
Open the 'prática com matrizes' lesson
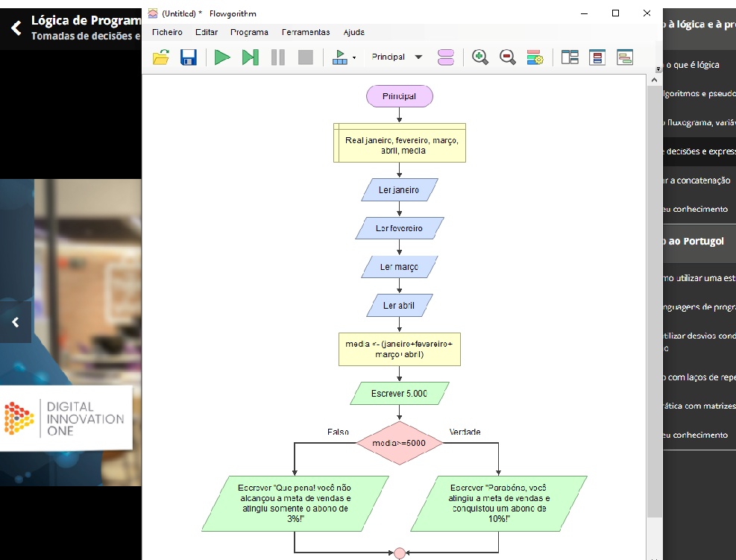click(699, 406)
